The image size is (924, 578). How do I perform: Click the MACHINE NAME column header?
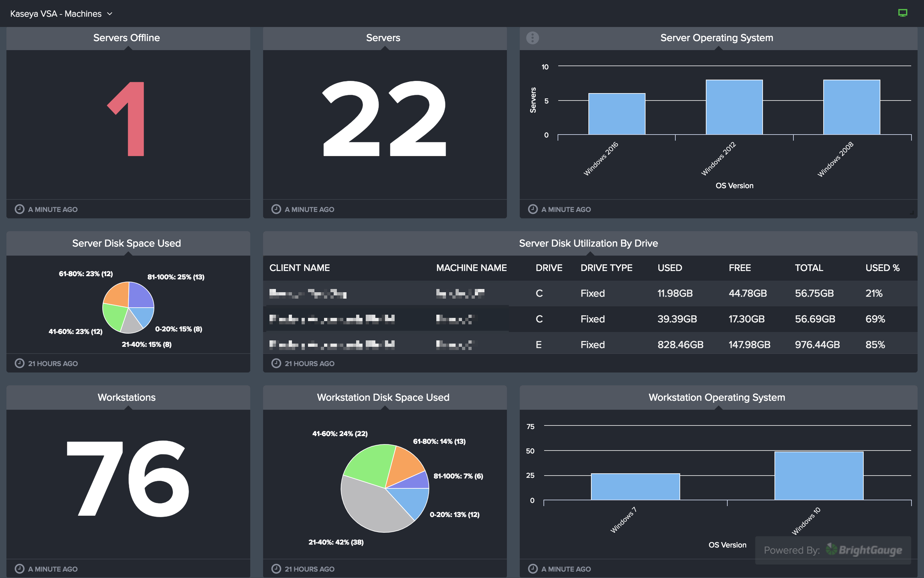(472, 267)
